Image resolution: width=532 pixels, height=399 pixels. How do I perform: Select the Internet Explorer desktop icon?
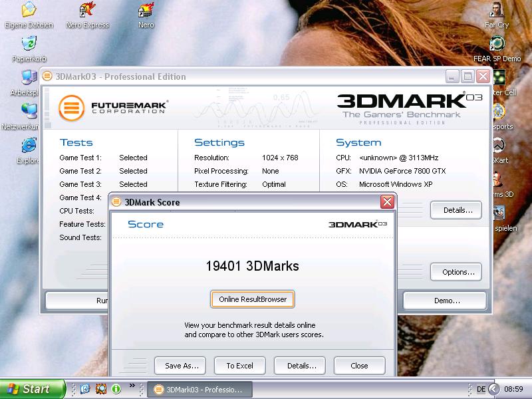[29, 145]
